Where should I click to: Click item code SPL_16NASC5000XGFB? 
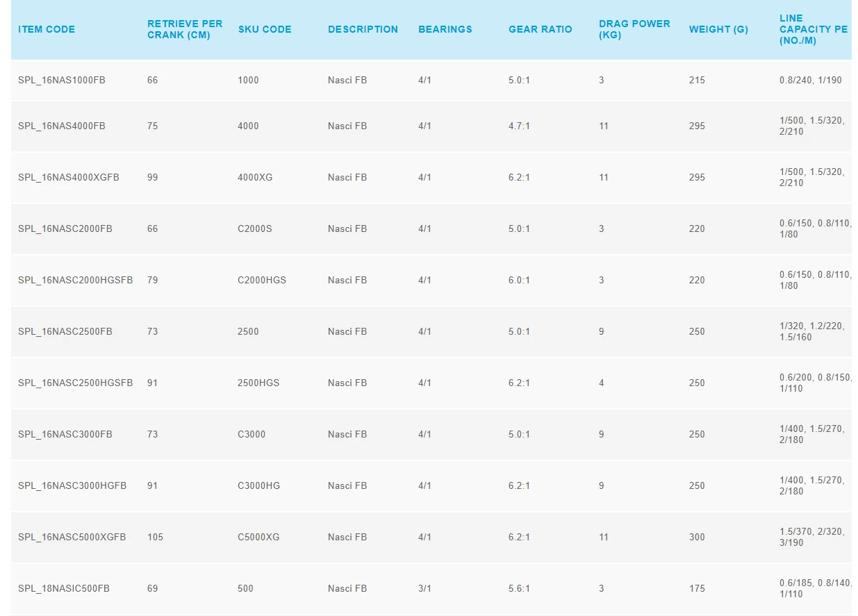pyautogui.click(x=72, y=537)
